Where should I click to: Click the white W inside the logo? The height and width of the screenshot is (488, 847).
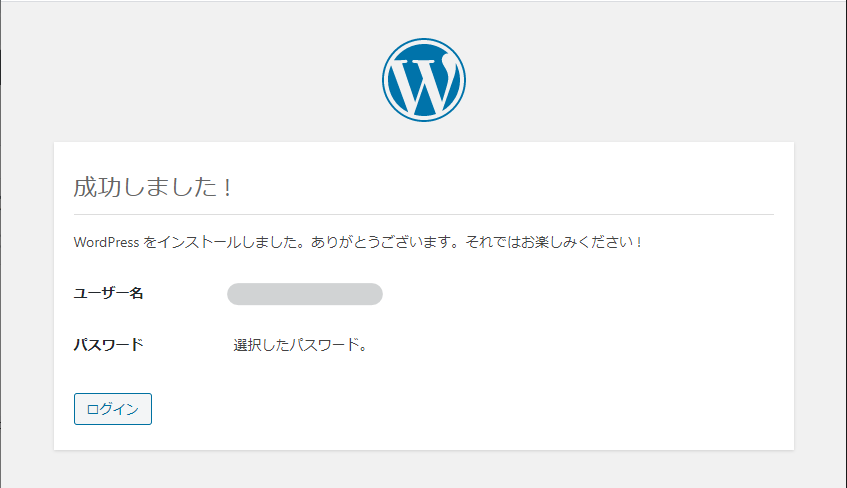coord(424,82)
